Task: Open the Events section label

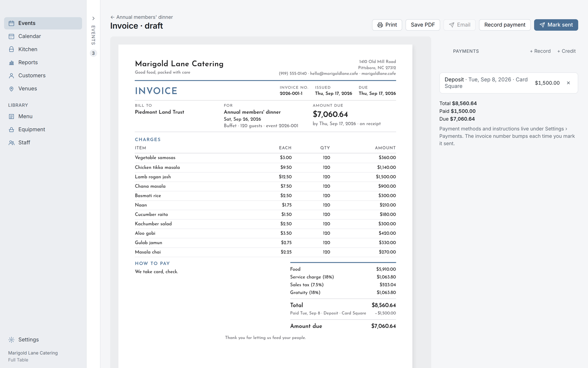Action: [27, 23]
